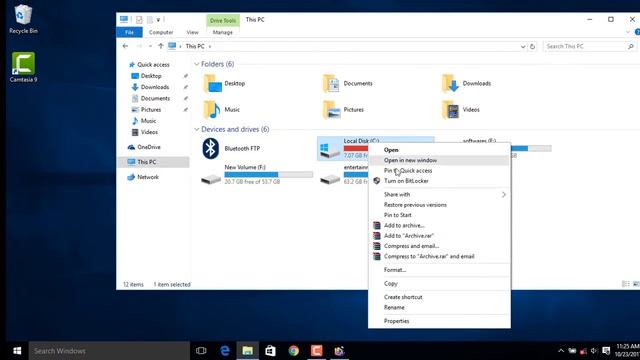The width and height of the screenshot is (640, 360).
Task: Open the File tab
Action: [129, 32]
